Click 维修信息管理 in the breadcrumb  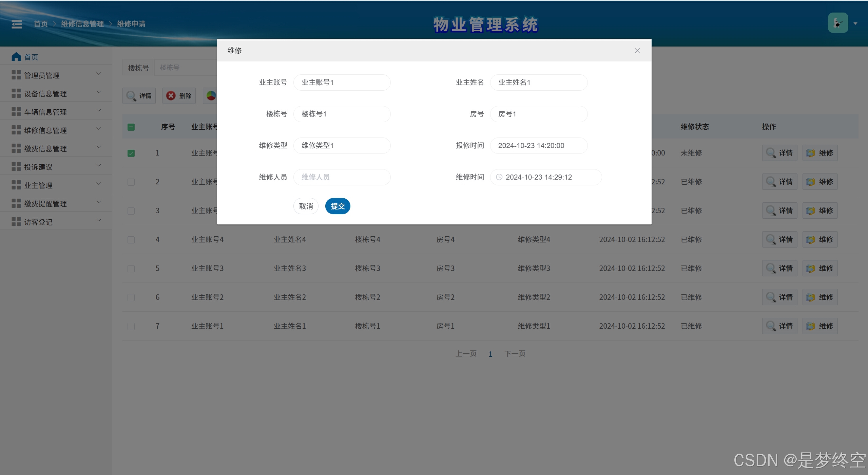(x=82, y=24)
